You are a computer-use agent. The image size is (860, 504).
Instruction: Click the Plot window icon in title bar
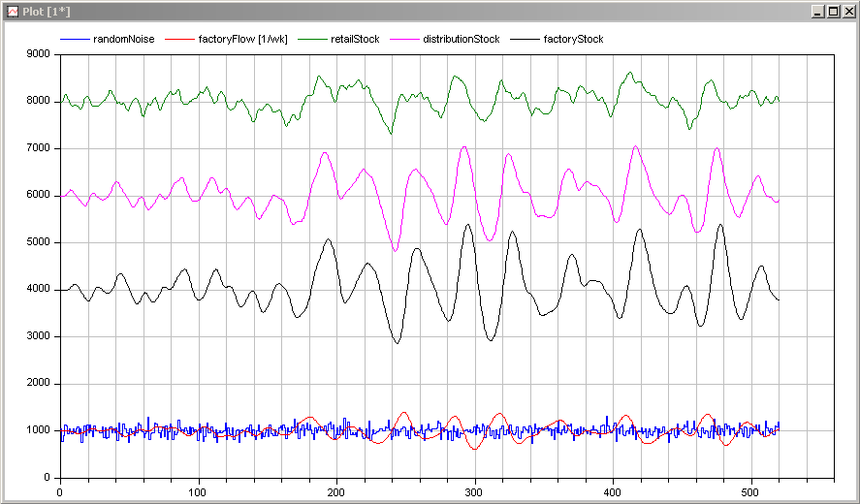13,10
